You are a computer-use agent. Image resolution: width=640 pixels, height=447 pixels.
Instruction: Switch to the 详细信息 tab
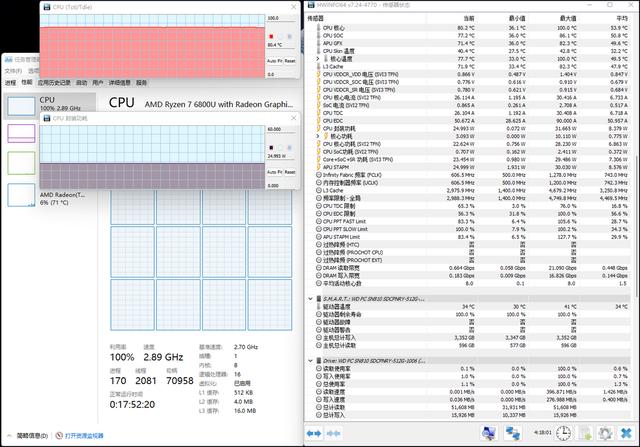tap(120, 82)
